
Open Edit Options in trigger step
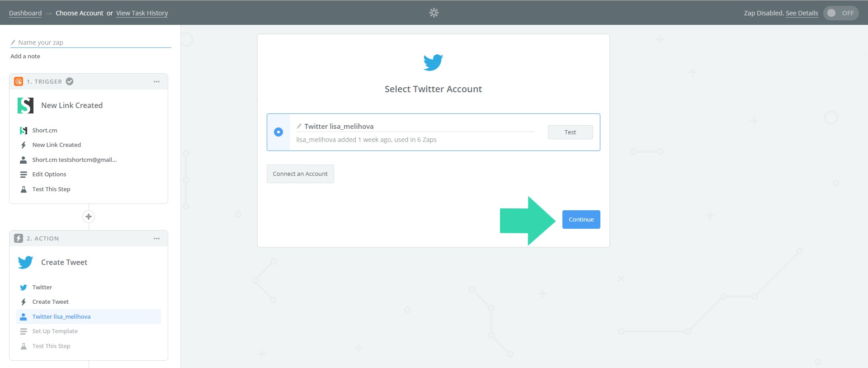[49, 175]
